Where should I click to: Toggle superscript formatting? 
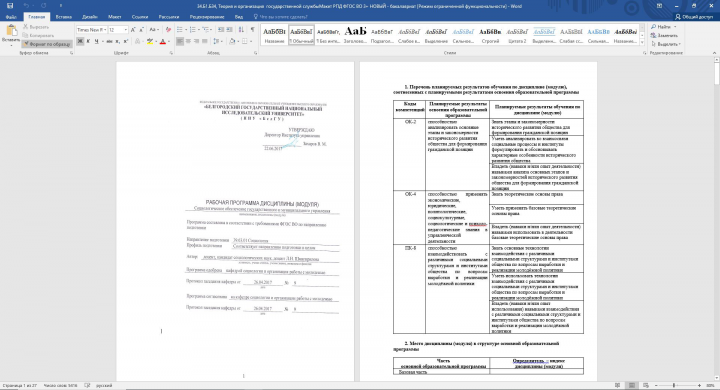126,41
